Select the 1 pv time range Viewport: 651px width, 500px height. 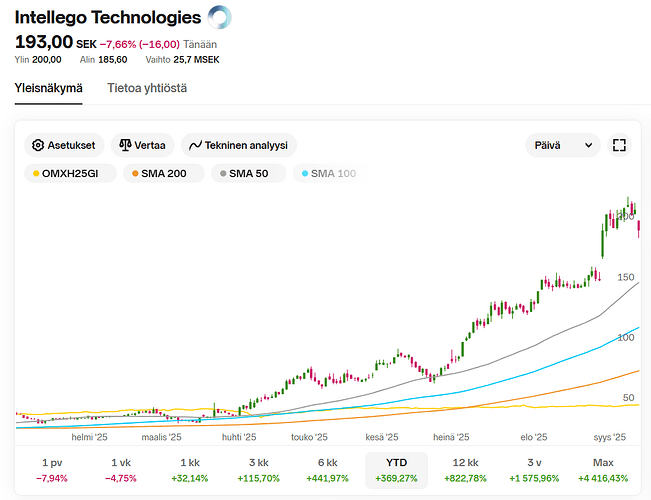pos(52,471)
